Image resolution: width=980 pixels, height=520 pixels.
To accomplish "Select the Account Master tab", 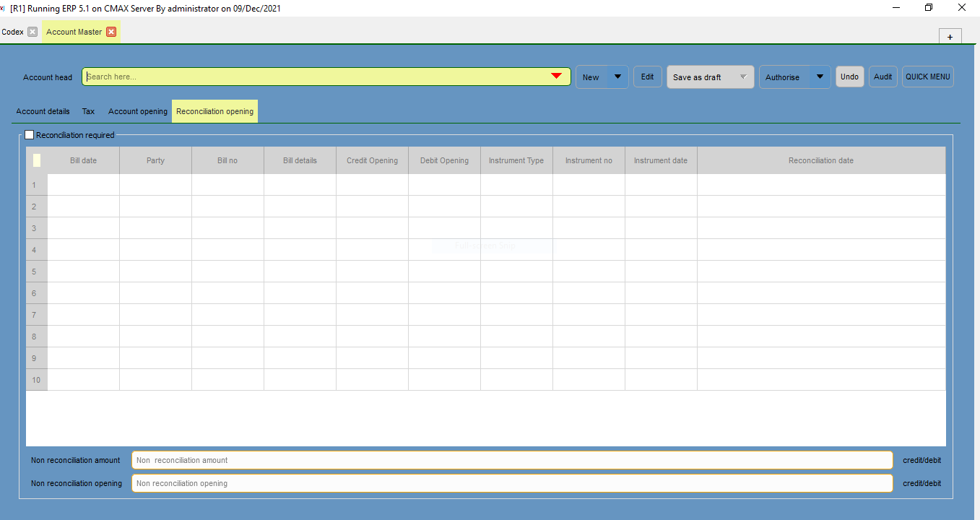I will (x=74, y=32).
